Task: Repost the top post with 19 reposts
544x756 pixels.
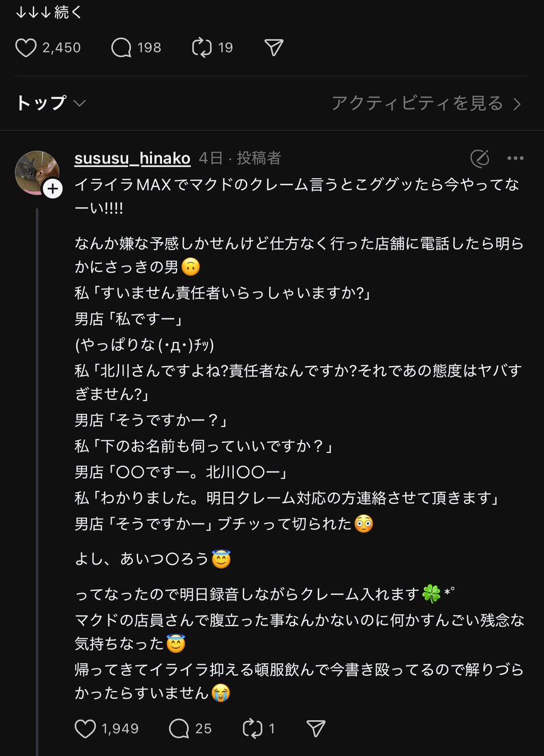Action: 203,48
